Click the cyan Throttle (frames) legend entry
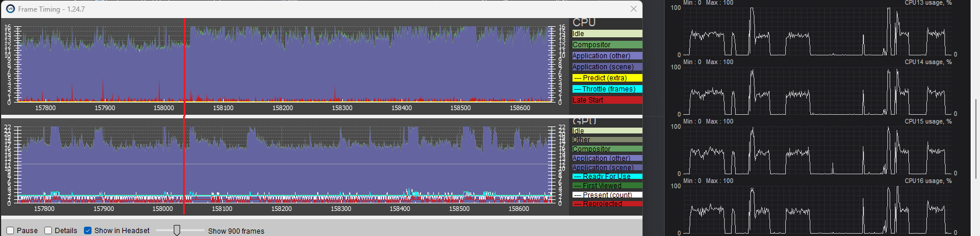This screenshot has width=980, height=236. [607, 89]
